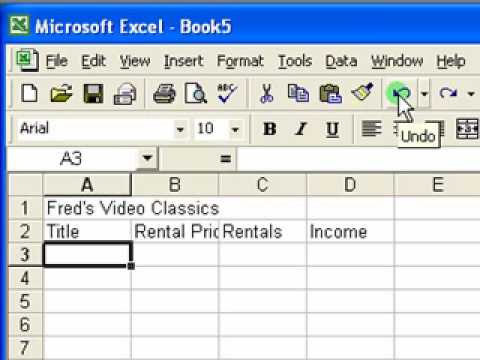
Task: Open the Edit menu
Action: point(93,61)
